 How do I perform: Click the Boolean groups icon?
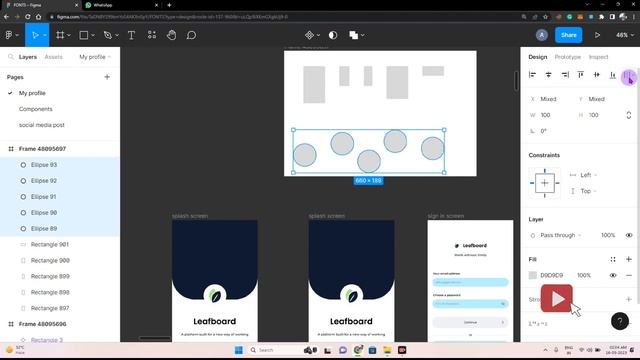(353, 35)
